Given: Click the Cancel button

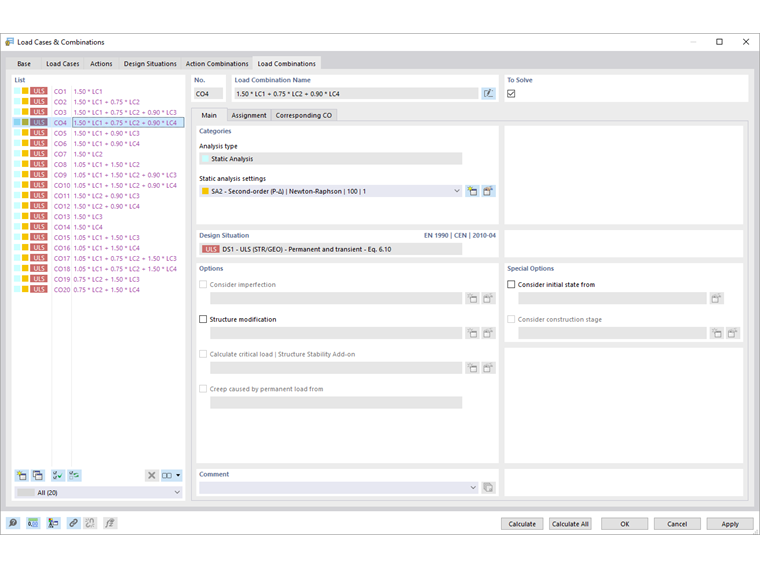Looking at the screenshot, I should 677,524.
